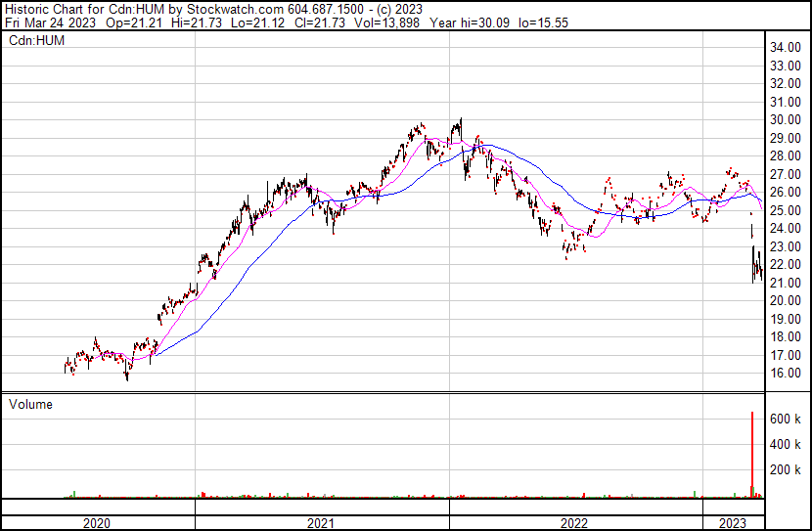
Task: Click the 16.00 price axis label
Action: point(788,374)
